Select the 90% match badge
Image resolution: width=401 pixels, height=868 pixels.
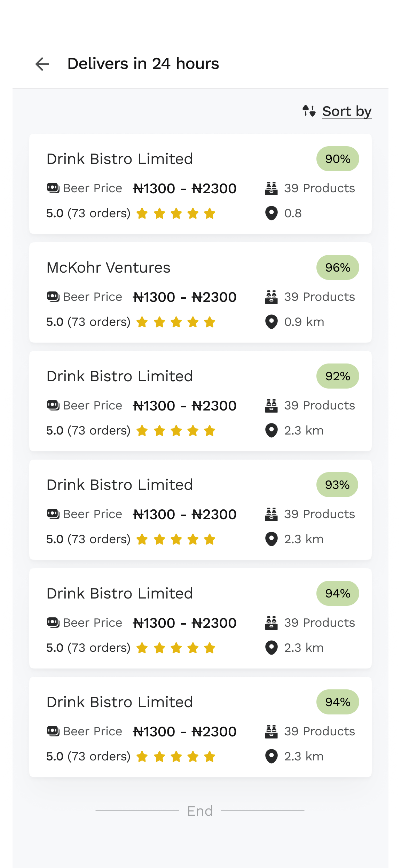pos(337,159)
